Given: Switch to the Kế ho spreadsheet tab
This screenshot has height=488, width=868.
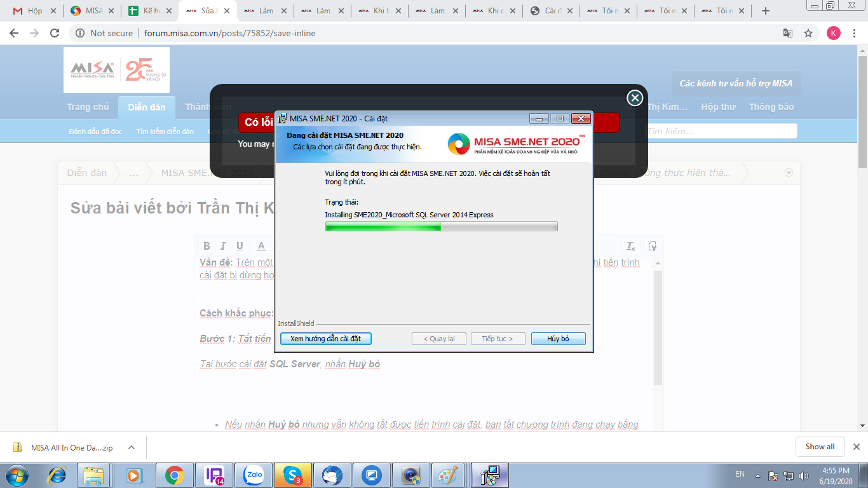Looking at the screenshot, I should [x=150, y=11].
